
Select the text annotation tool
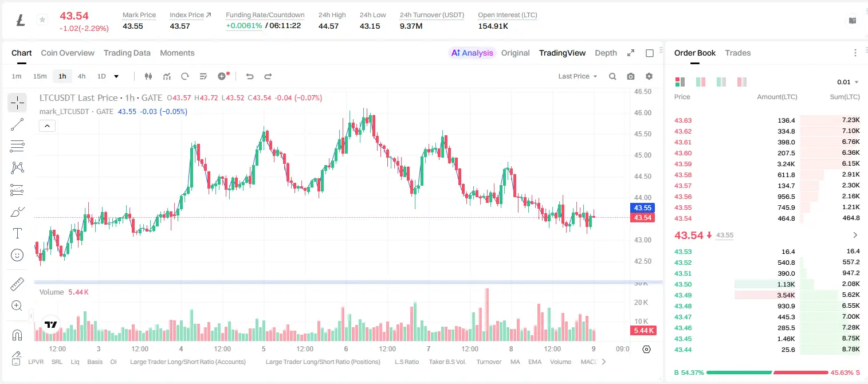17,233
